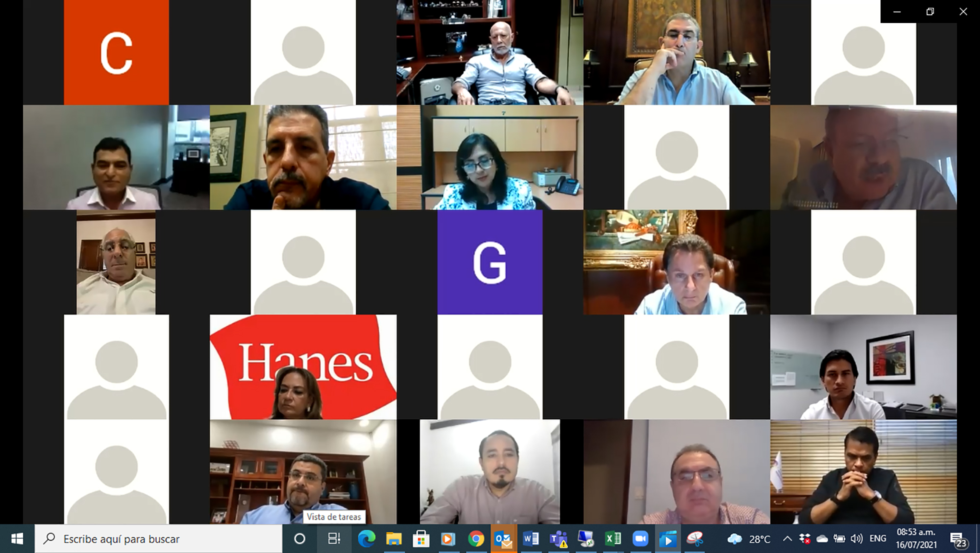Select the man in plaid shirt with glasses
This screenshot has width=980, height=553.
(677, 472)
